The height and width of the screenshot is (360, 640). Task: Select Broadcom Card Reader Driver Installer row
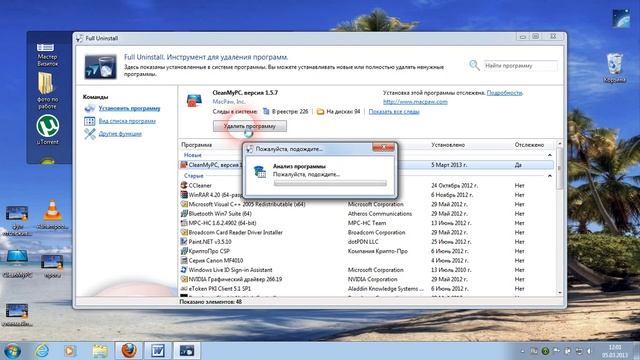pyautogui.click(x=367, y=232)
